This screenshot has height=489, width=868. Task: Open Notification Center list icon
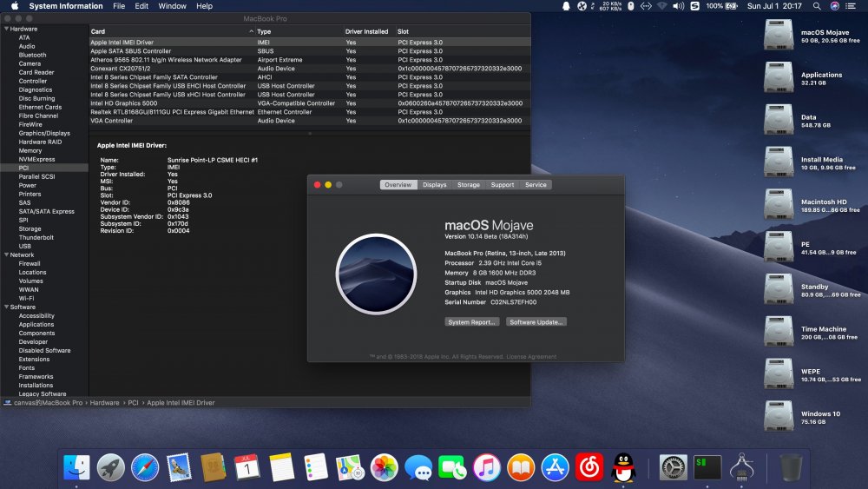(x=851, y=6)
